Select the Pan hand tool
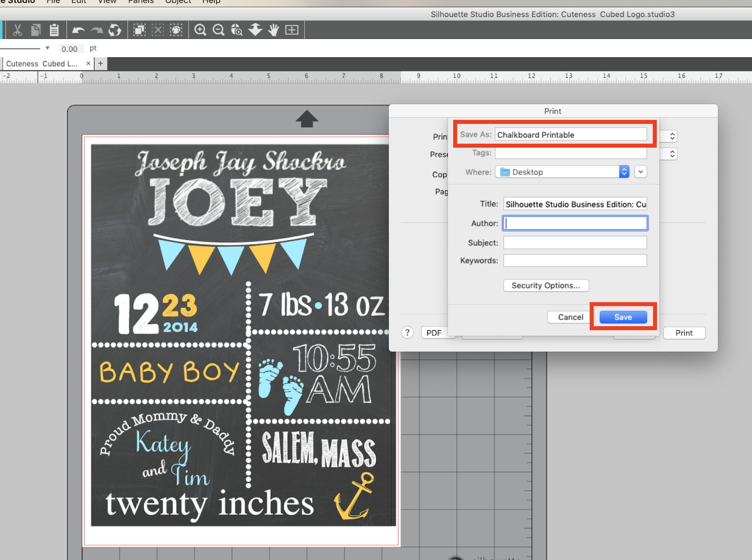The image size is (752, 560). click(274, 30)
